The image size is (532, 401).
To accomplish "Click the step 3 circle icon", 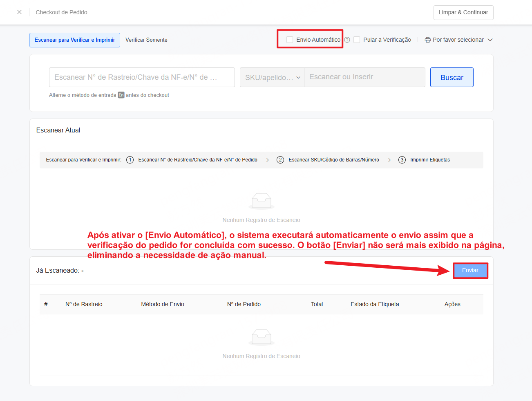I will [x=402, y=160].
